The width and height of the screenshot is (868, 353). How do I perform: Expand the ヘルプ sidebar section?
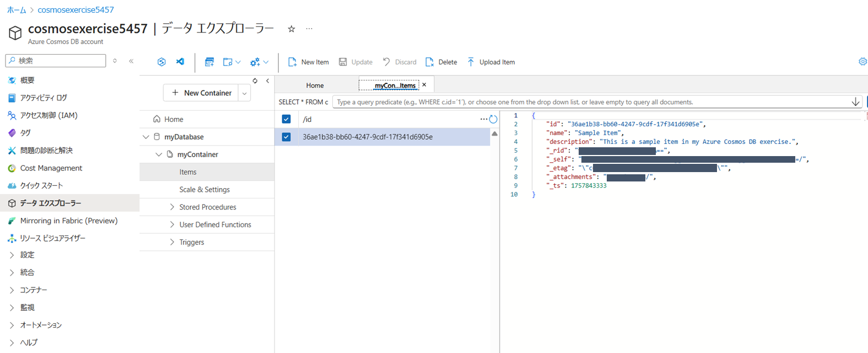tap(12, 343)
